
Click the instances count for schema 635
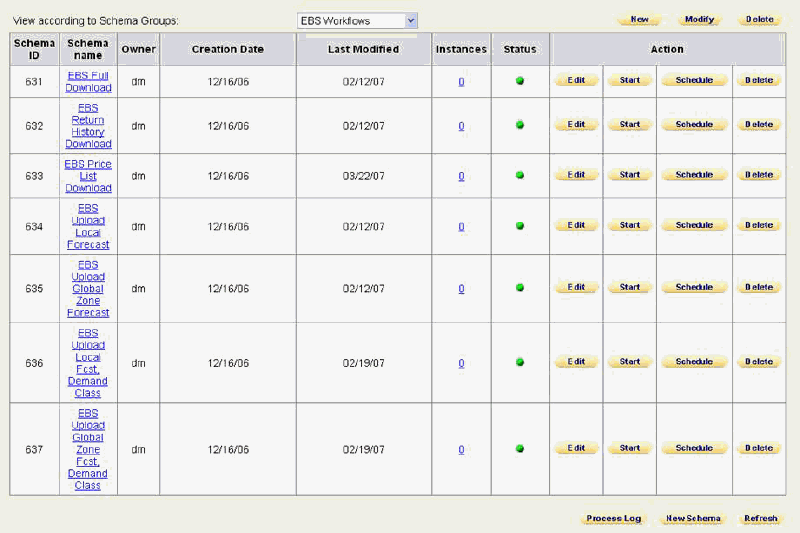461,289
